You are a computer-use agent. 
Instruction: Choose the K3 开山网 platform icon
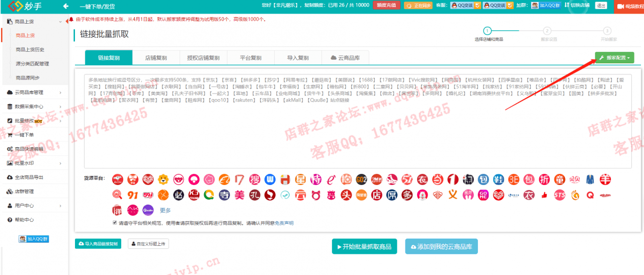pyautogui.click(x=194, y=195)
